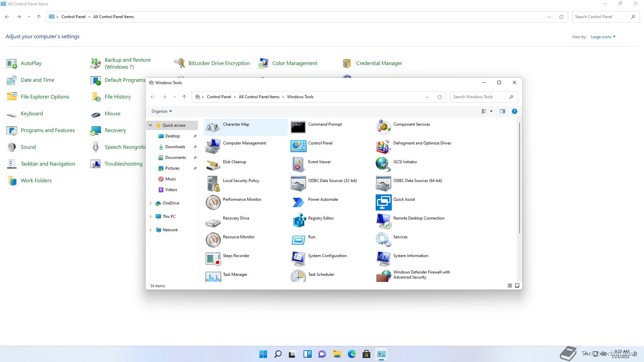Click the Windows Tools vertical scrollbar
Viewport: 644px width, 362px height.
tap(519, 178)
